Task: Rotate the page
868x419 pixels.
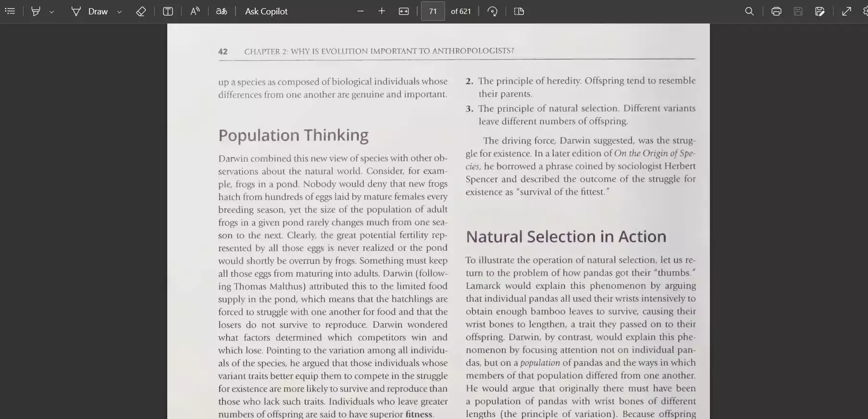Action: pyautogui.click(x=492, y=11)
